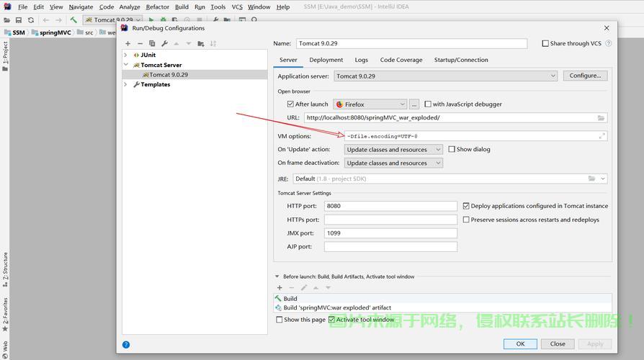Move the Before launch task down
The width and height of the screenshot is (644, 360).
(328, 288)
